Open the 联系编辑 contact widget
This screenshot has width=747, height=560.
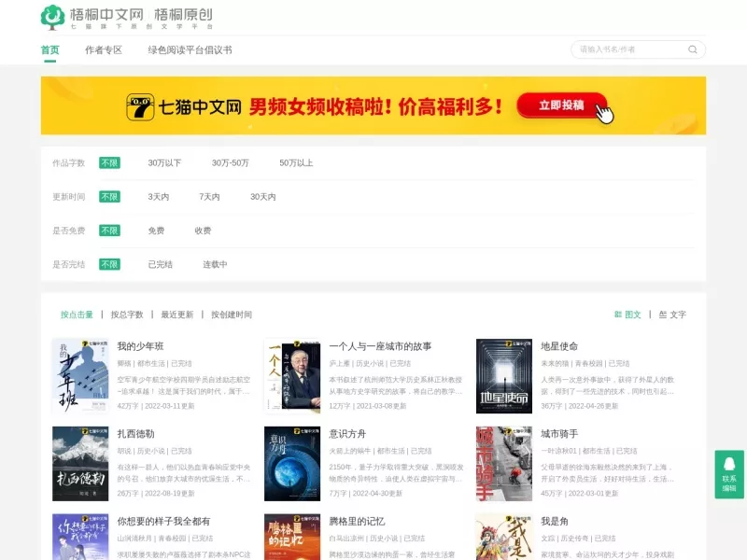pyautogui.click(x=729, y=474)
